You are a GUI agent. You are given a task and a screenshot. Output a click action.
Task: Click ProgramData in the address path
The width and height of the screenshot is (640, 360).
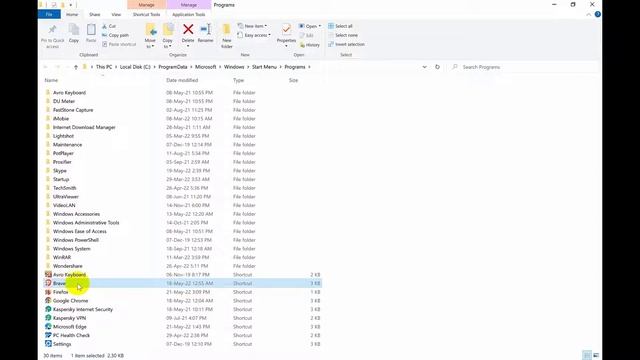click(x=173, y=67)
